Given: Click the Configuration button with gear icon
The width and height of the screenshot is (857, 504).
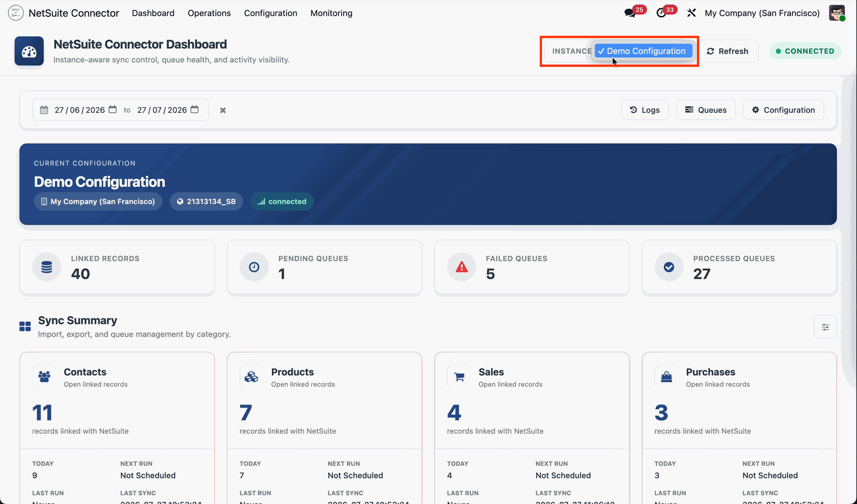Looking at the screenshot, I should tap(783, 110).
